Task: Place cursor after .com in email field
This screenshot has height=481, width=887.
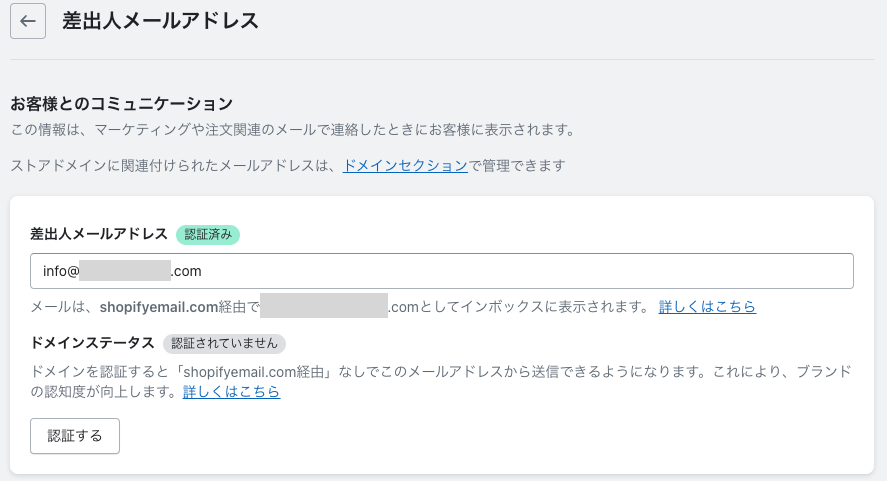Action: [203, 271]
